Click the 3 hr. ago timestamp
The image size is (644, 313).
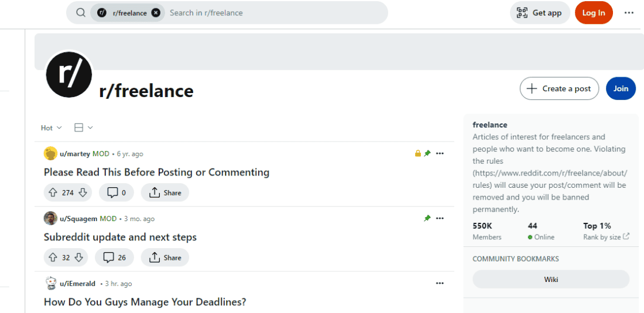pos(119,284)
